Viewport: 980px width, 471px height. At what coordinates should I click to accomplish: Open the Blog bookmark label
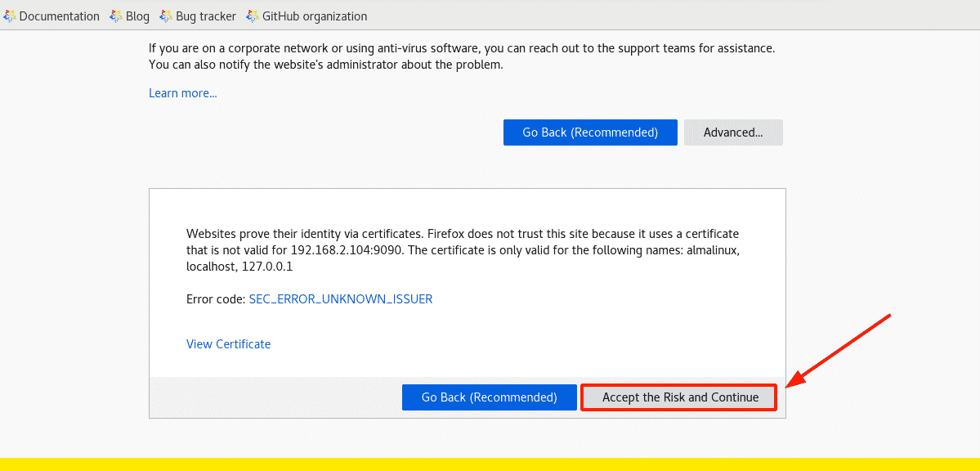137,16
